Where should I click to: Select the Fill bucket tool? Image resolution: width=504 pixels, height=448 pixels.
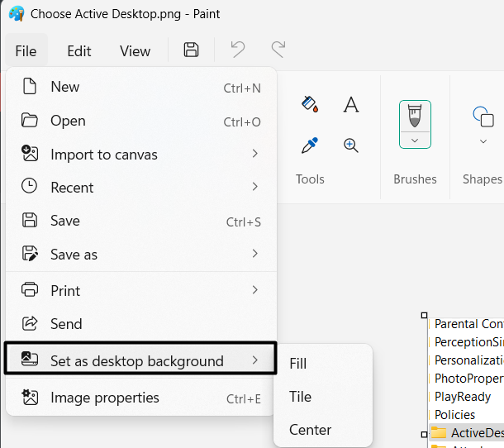click(x=310, y=104)
